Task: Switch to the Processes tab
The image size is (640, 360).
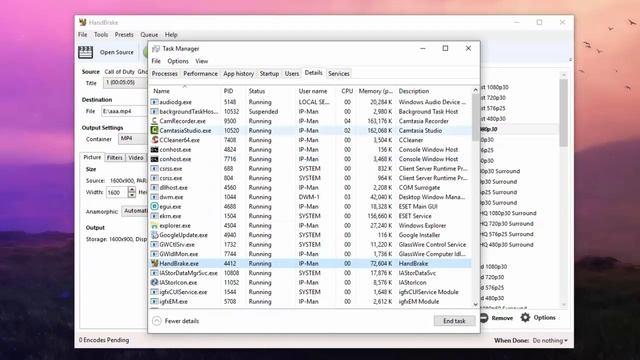Action: [x=164, y=73]
